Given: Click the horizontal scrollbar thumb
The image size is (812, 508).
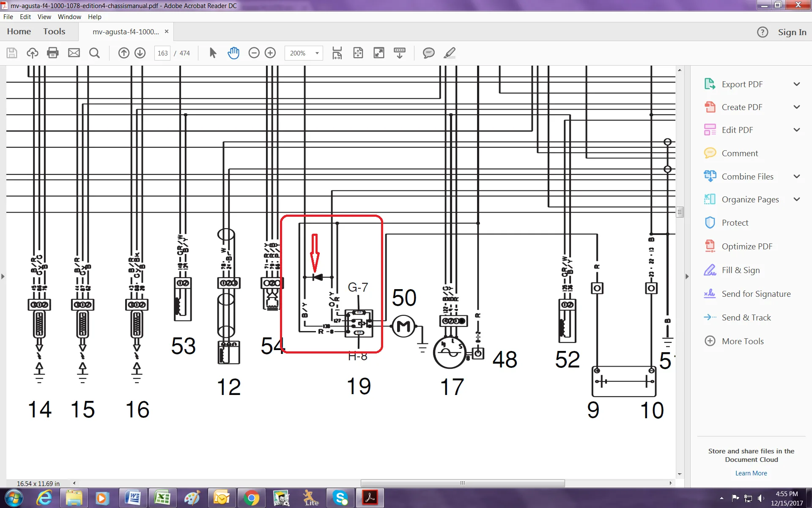Looking at the screenshot, I should pos(463,483).
